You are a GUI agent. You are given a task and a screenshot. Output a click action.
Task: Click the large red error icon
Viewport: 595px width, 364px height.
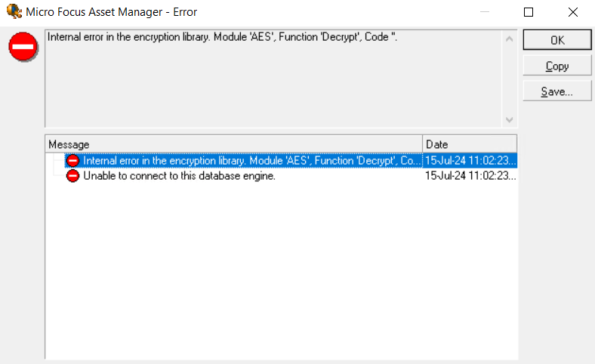[x=23, y=47]
